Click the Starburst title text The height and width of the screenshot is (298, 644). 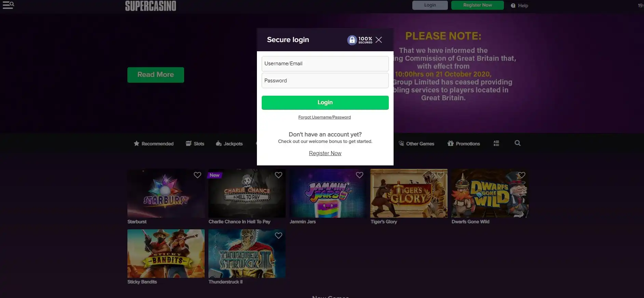137,222
